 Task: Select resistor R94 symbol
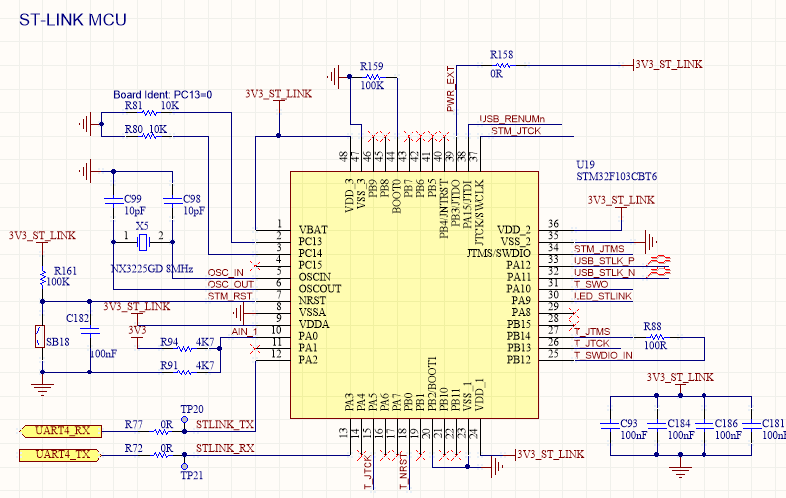[185, 349]
